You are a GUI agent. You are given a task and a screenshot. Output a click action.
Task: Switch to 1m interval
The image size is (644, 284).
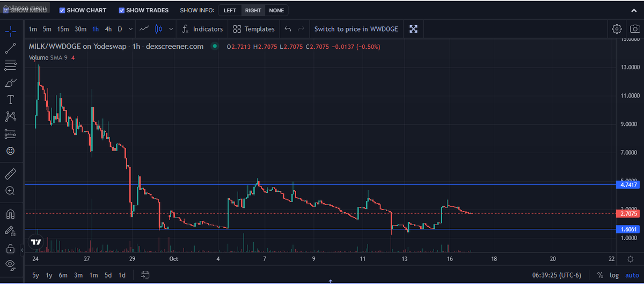click(x=33, y=29)
